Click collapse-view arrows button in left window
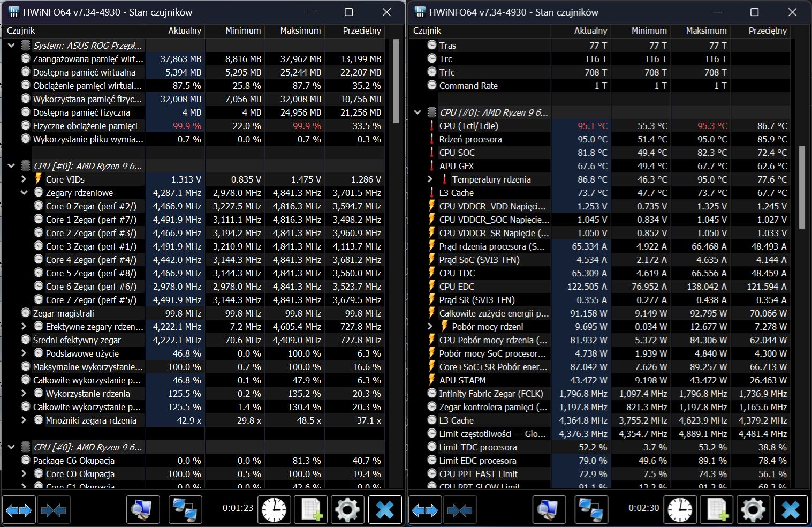This screenshot has width=812, height=527. pos(53,510)
